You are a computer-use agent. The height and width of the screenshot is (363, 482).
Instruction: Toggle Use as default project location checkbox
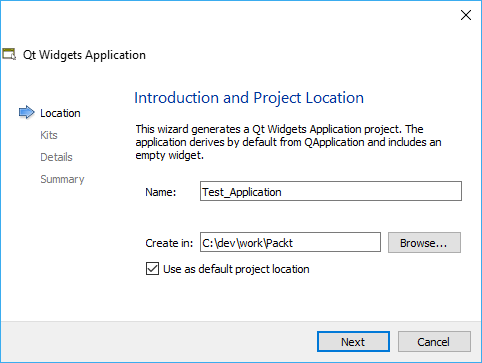point(152,269)
